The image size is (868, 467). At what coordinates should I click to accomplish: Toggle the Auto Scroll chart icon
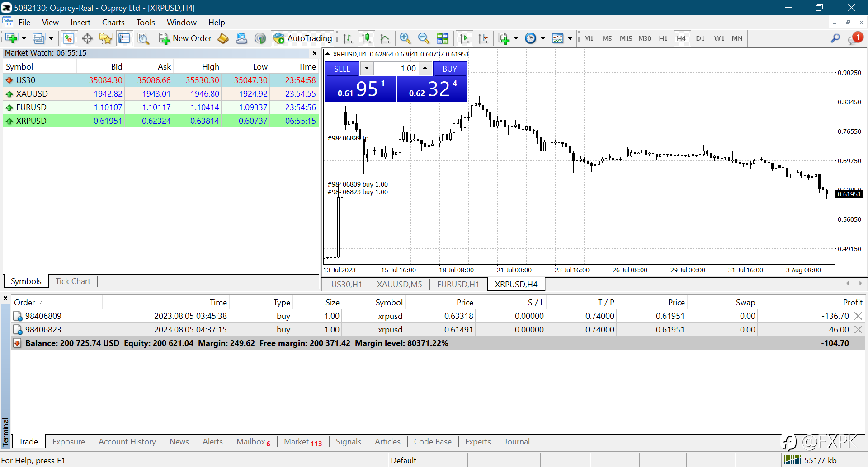pyautogui.click(x=464, y=38)
